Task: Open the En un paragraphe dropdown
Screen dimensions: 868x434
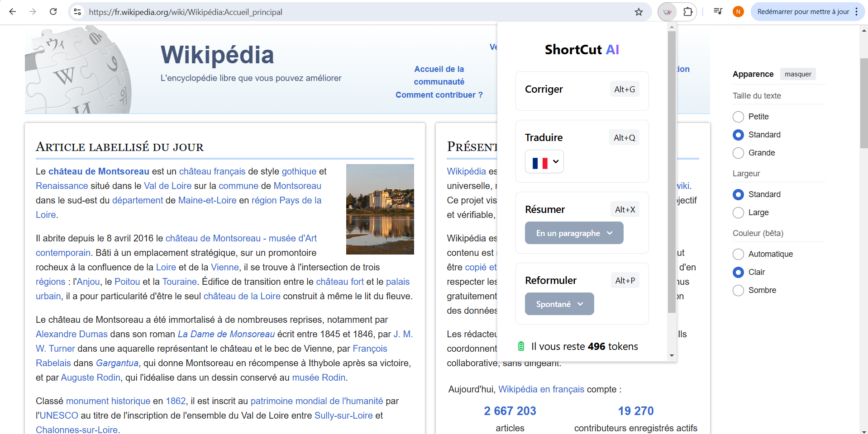Action: coord(574,233)
